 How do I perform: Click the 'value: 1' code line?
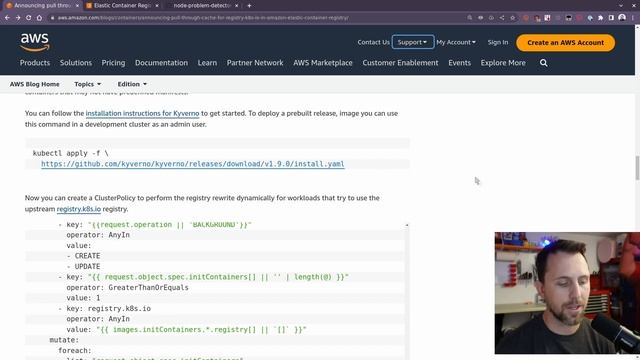pyautogui.click(x=83, y=298)
